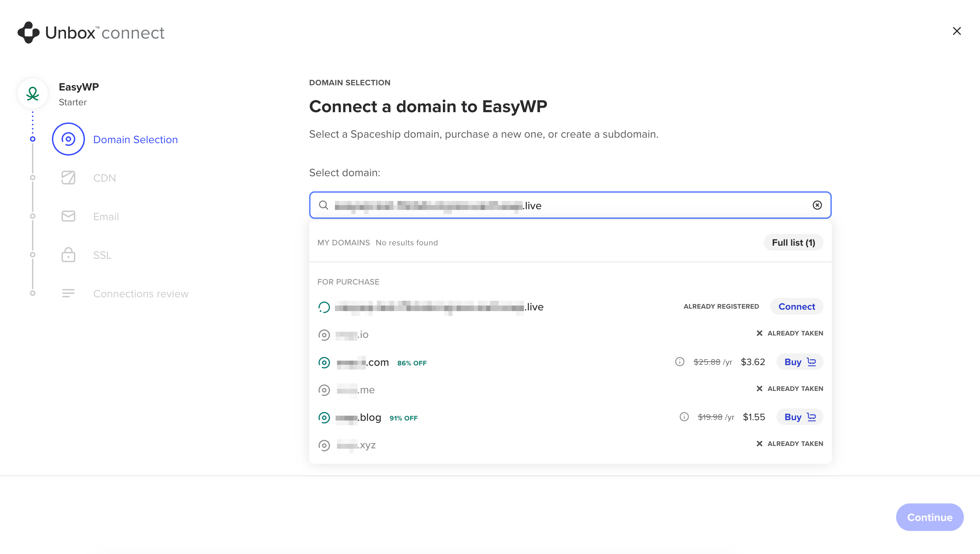
Task: Open the Email step label
Action: tap(106, 217)
